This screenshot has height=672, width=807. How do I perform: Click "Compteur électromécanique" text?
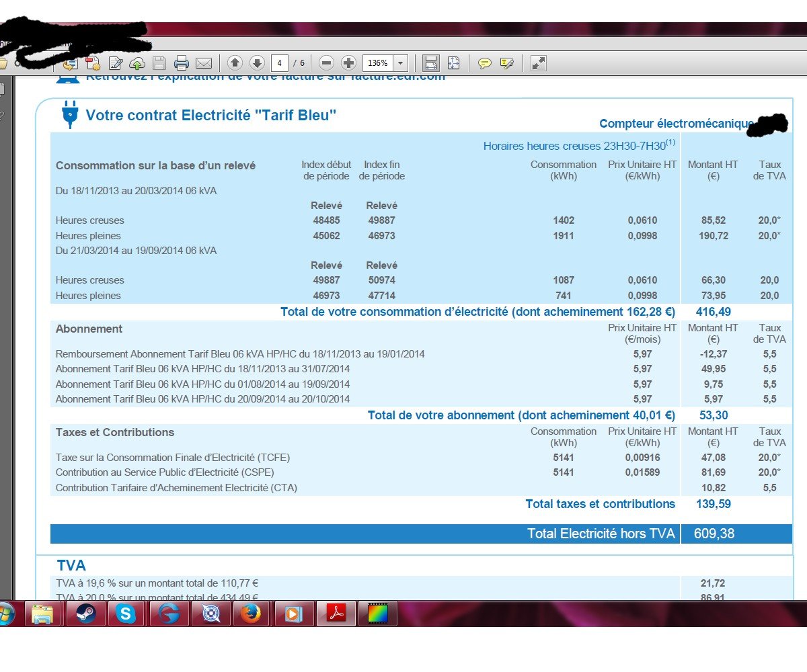[676, 124]
